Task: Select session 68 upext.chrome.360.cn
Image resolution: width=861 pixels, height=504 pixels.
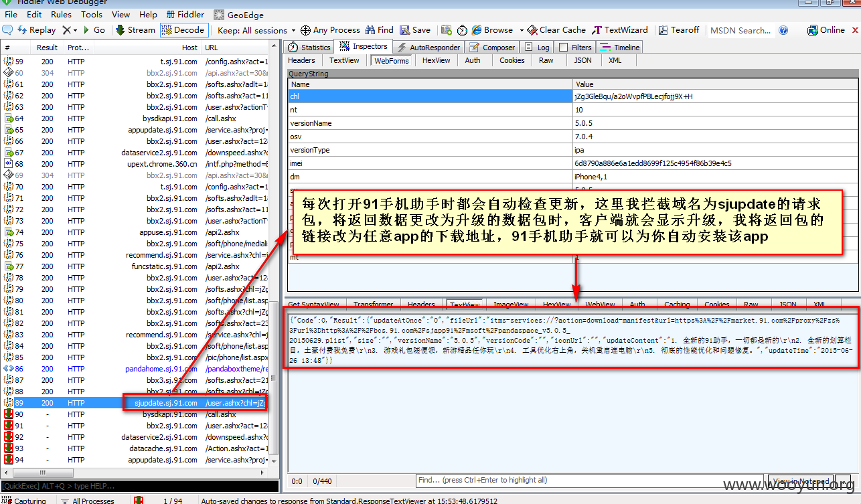Action: [135, 164]
